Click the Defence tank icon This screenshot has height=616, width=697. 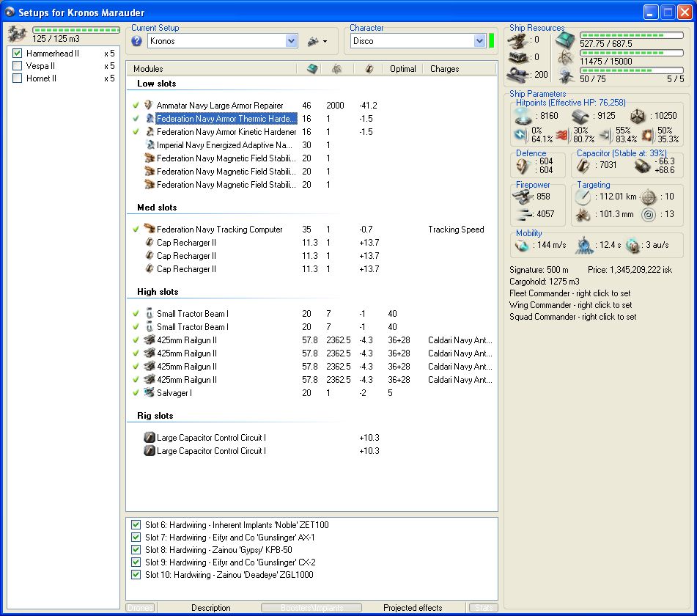tap(523, 166)
